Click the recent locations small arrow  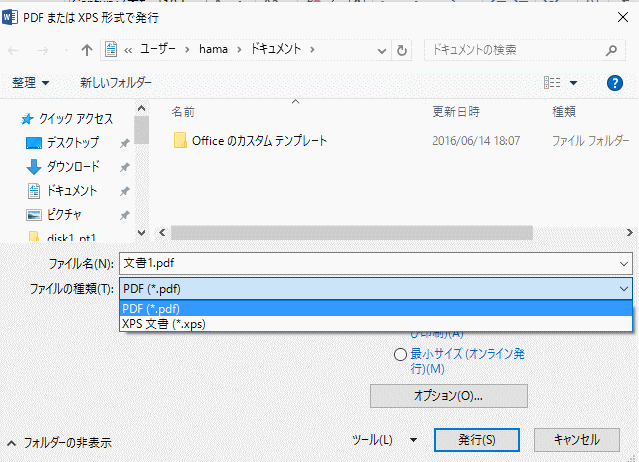click(x=66, y=51)
